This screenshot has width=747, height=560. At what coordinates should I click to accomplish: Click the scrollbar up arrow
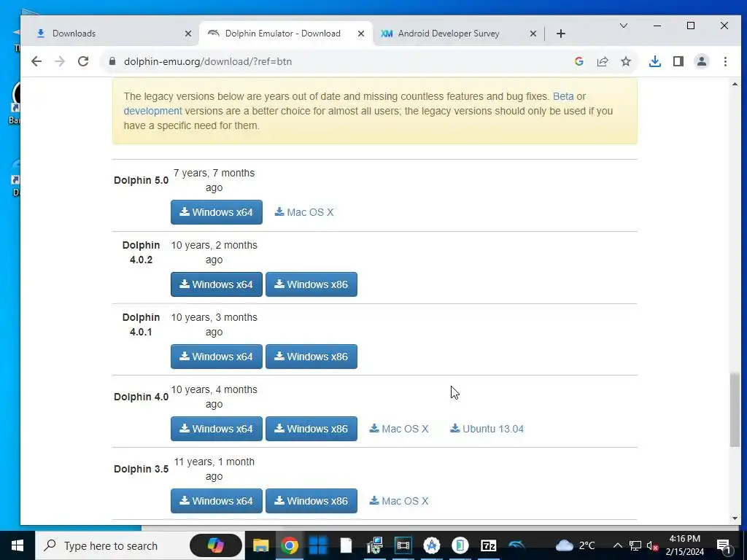pyautogui.click(x=735, y=85)
